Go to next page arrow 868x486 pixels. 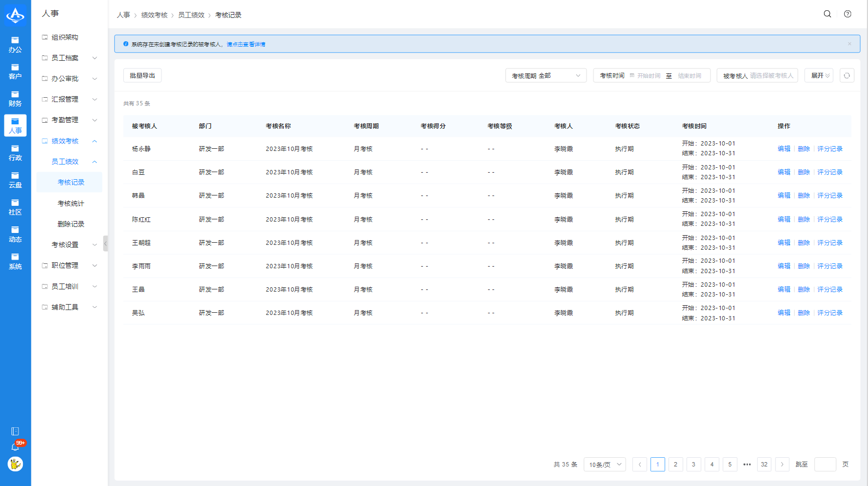(782, 464)
